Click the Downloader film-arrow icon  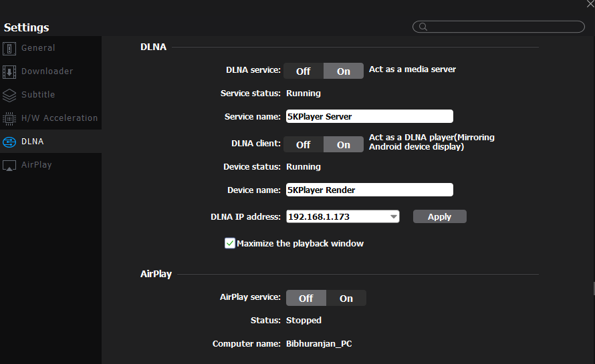9,71
